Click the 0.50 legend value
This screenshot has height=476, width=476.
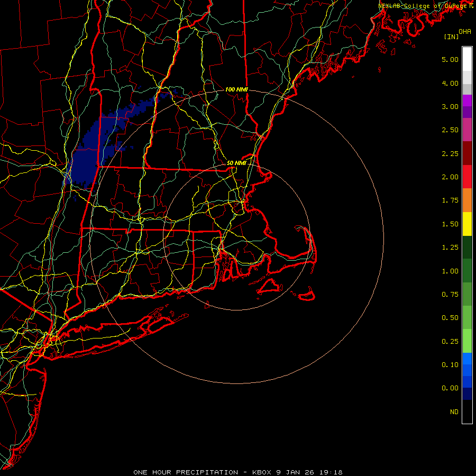click(x=450, y=318)
